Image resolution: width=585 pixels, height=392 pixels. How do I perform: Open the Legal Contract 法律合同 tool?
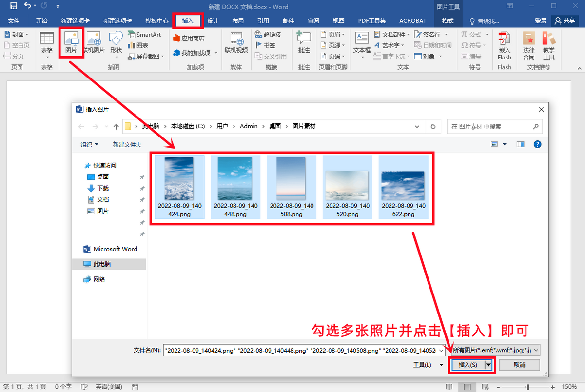[x=529, y=45]
